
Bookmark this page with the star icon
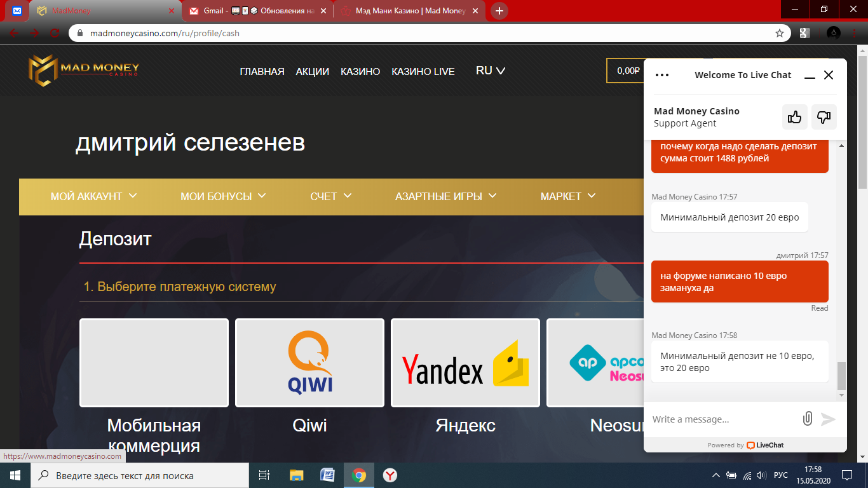(780, 33)
